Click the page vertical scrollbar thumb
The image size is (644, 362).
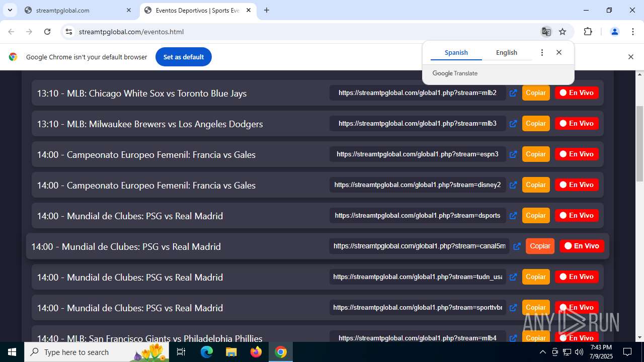[640, 143]
